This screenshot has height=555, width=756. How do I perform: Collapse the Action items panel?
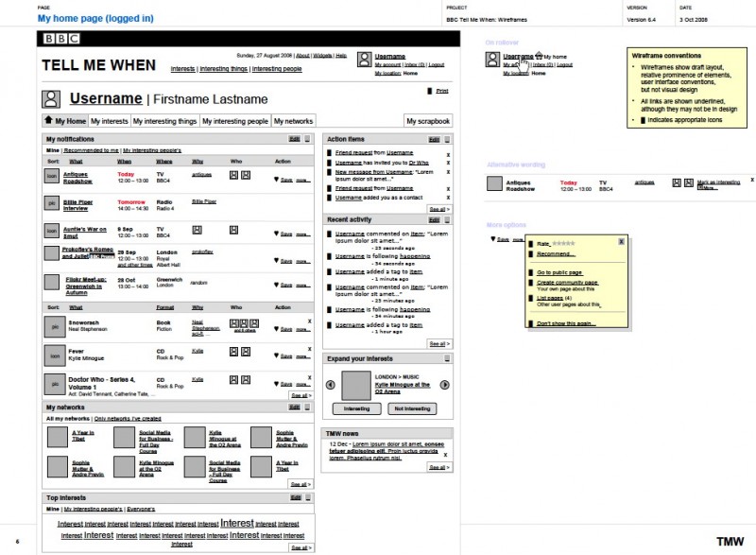tap(446, 139)
